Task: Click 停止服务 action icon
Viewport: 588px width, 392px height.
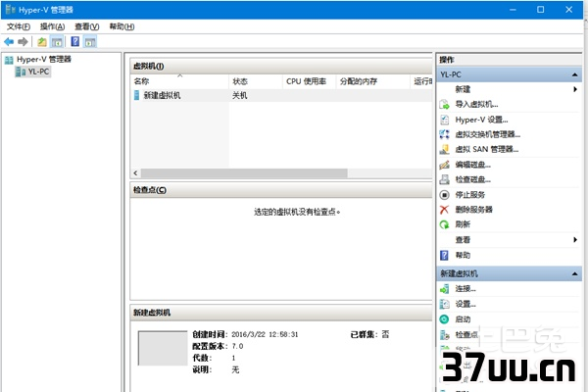Action: click(444, 195)
